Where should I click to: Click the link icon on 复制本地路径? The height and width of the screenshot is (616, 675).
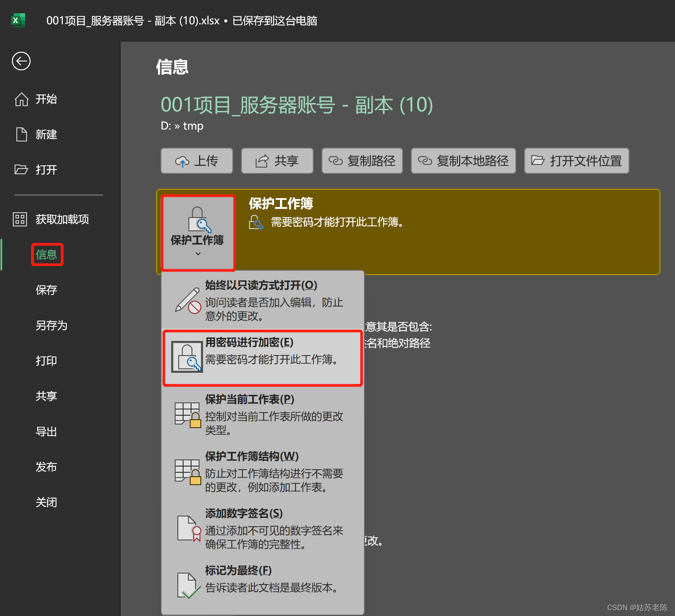tap(425, 161)
